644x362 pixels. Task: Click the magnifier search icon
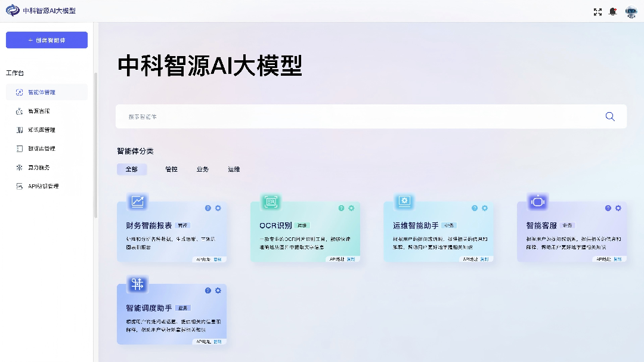[x=610, y=117]
